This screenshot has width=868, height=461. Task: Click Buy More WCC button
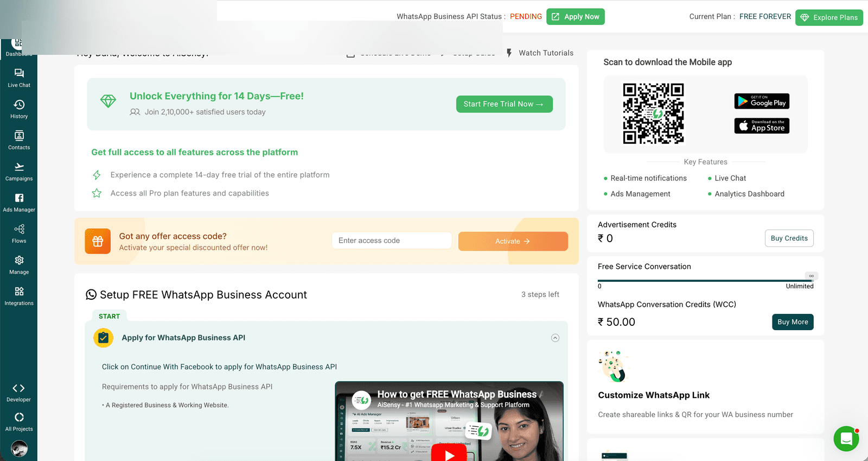(x=793, y=322)
